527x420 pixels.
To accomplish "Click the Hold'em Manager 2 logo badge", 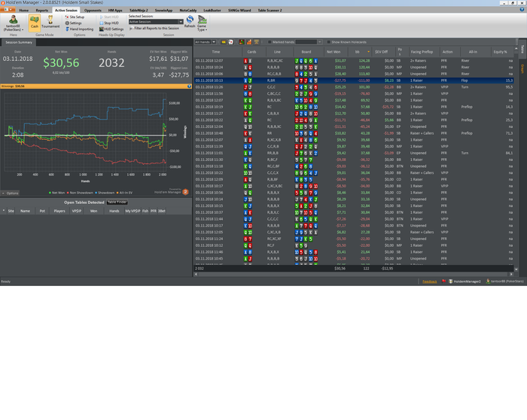I will 185,192.
